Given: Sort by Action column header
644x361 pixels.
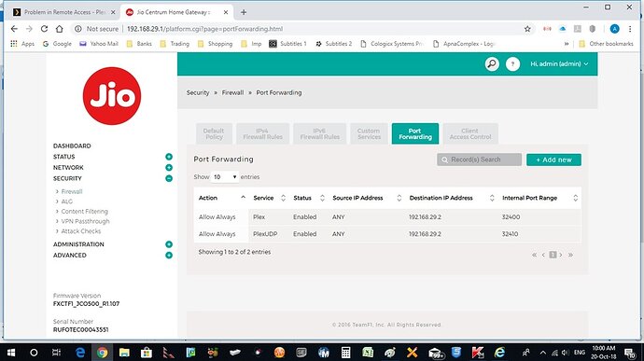Looking at the screenshot, I should coord(222,198).
